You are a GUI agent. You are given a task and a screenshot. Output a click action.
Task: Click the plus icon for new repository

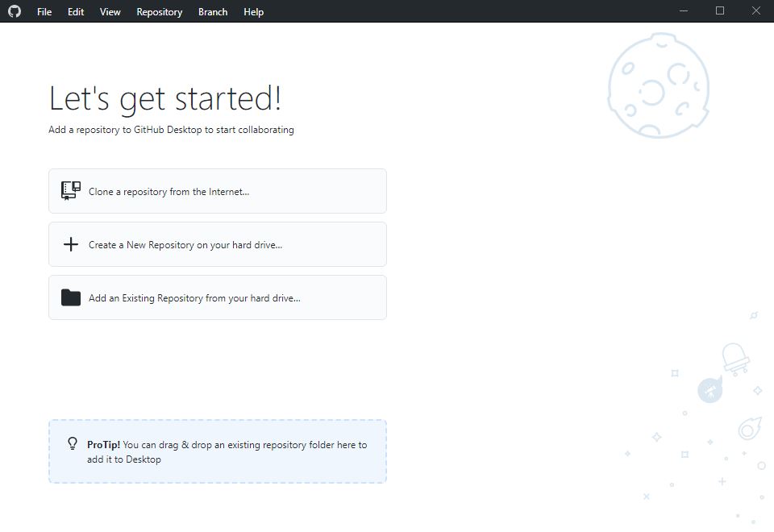(x=71, y=244)
